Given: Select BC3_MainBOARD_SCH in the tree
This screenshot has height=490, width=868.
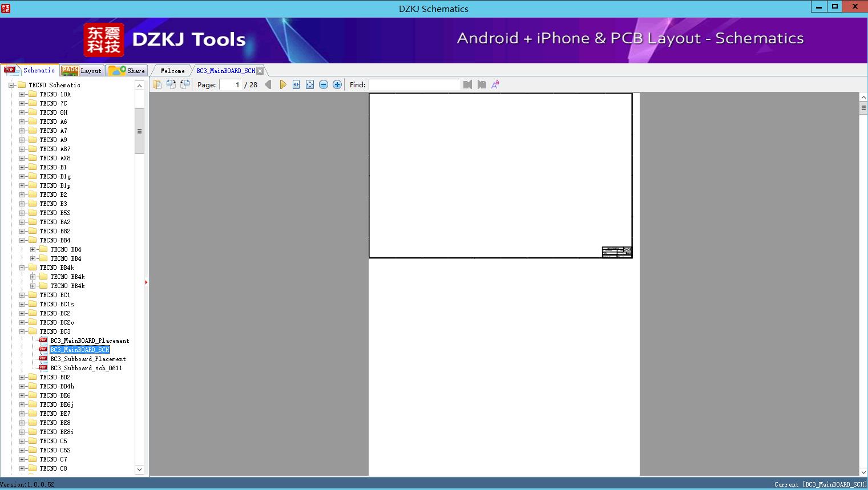Looking at the screenshot, I should (x=79, y=350).
